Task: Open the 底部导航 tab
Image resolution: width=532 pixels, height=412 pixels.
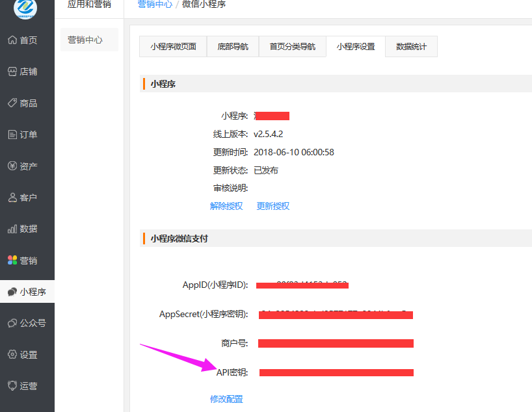Action: point(232,46)
